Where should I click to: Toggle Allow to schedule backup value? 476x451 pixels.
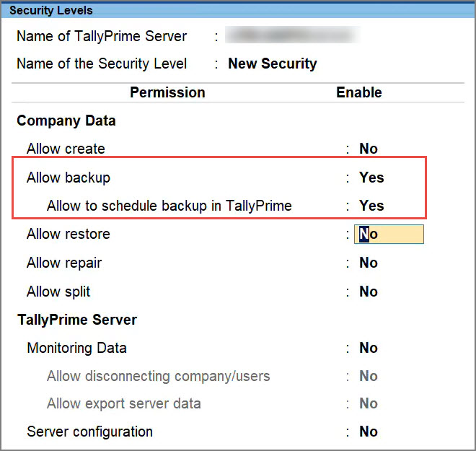[371, 206]
